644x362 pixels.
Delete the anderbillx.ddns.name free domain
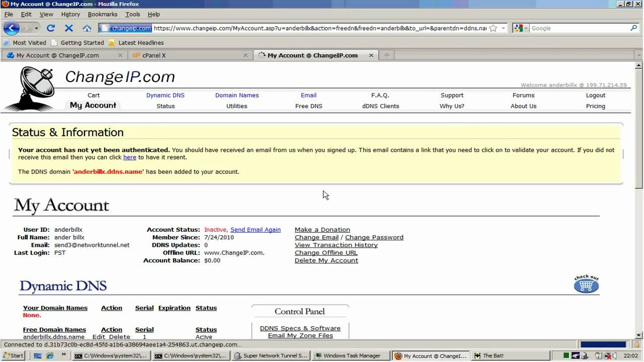(120, 337)
